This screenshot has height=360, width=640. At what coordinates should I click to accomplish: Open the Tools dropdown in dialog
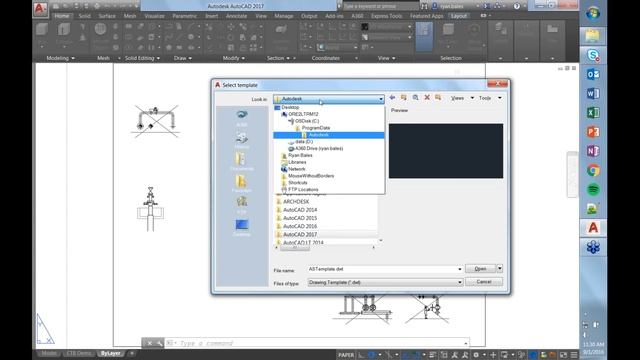(490, 98)
